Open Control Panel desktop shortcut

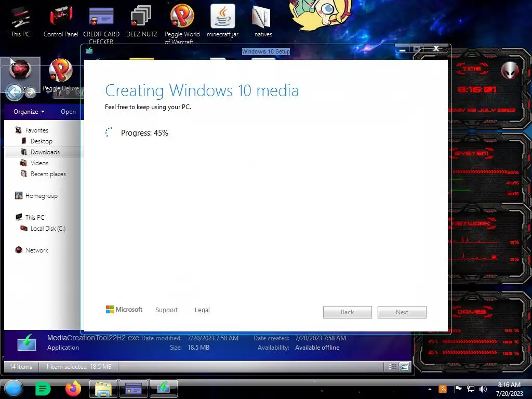coord(61,21)
